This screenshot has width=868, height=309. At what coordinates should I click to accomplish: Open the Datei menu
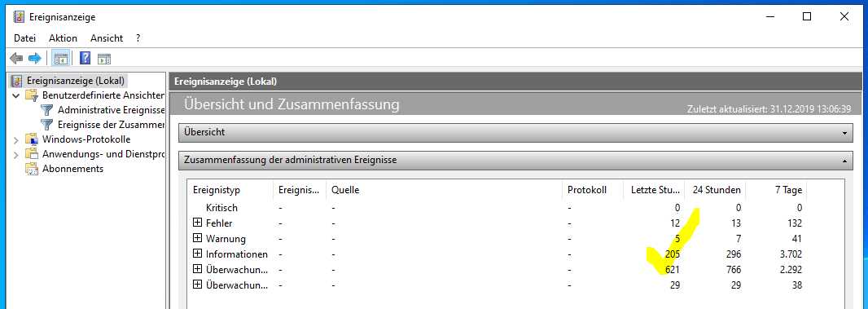tap(25, 38)
